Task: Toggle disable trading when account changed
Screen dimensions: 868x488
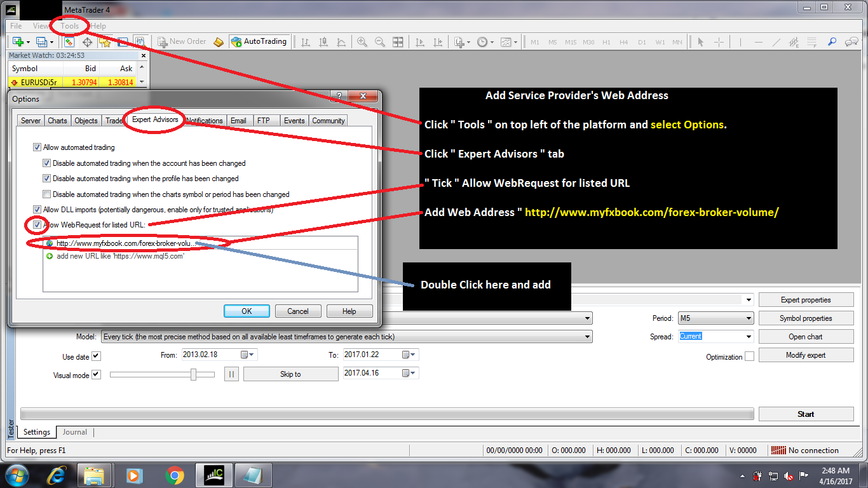Action: (x=47, y=163)
